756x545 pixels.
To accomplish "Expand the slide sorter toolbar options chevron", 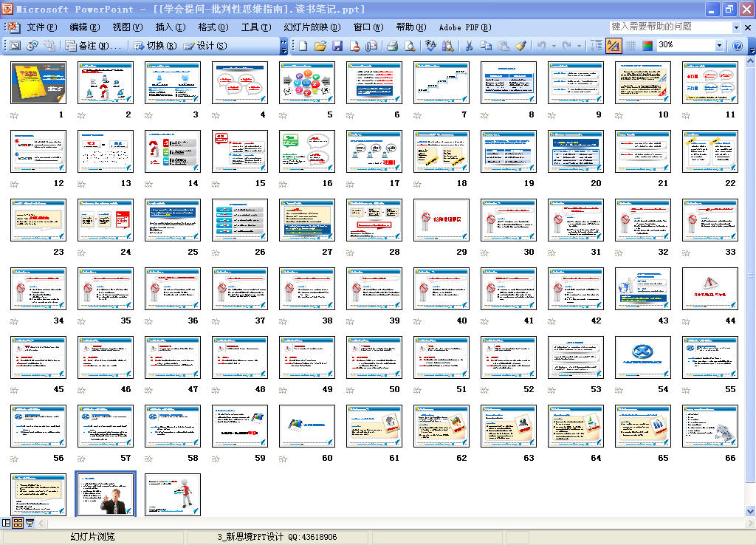I will coord(284,46).
